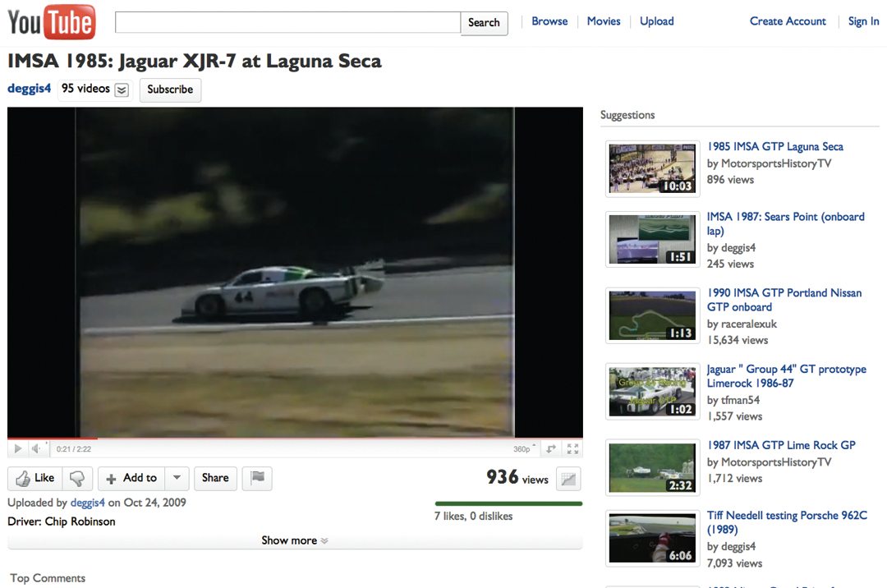This screenshot has width=887, height=588.
Task: Select the 'by tfman54' text
Action: coord(733,400)
